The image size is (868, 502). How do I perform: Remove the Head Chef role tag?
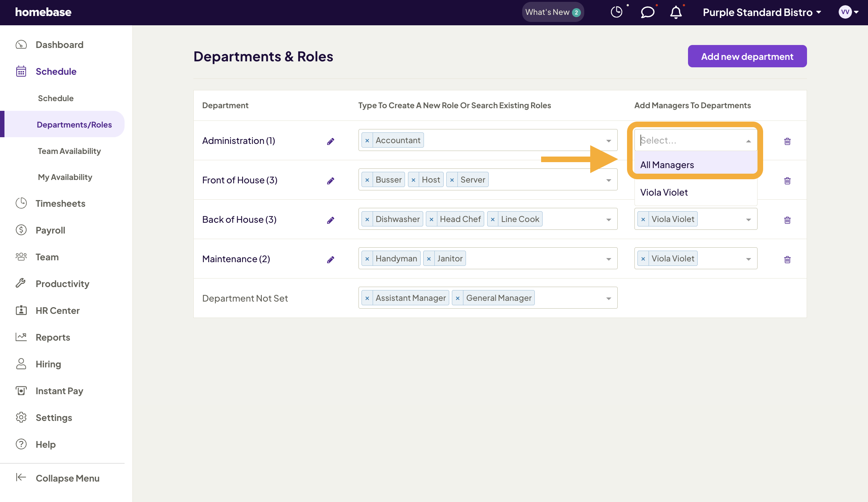[431, 219]
